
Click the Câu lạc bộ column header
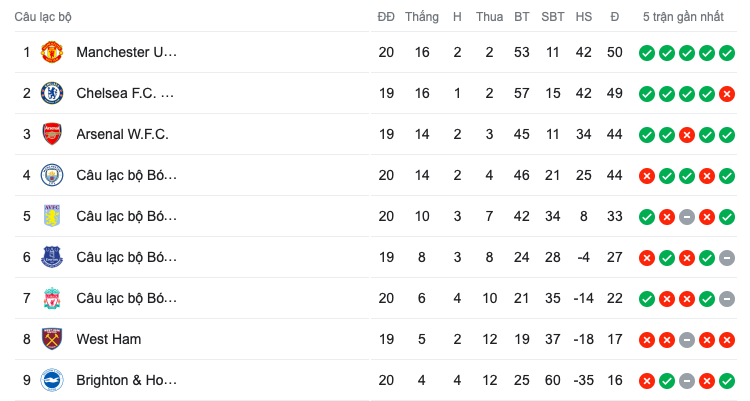coord(43,17)
